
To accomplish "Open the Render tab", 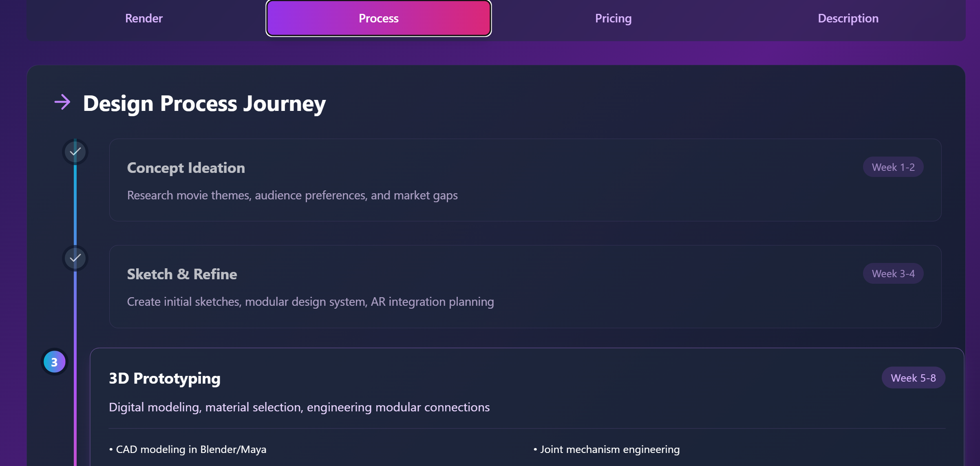I will 143,18.
